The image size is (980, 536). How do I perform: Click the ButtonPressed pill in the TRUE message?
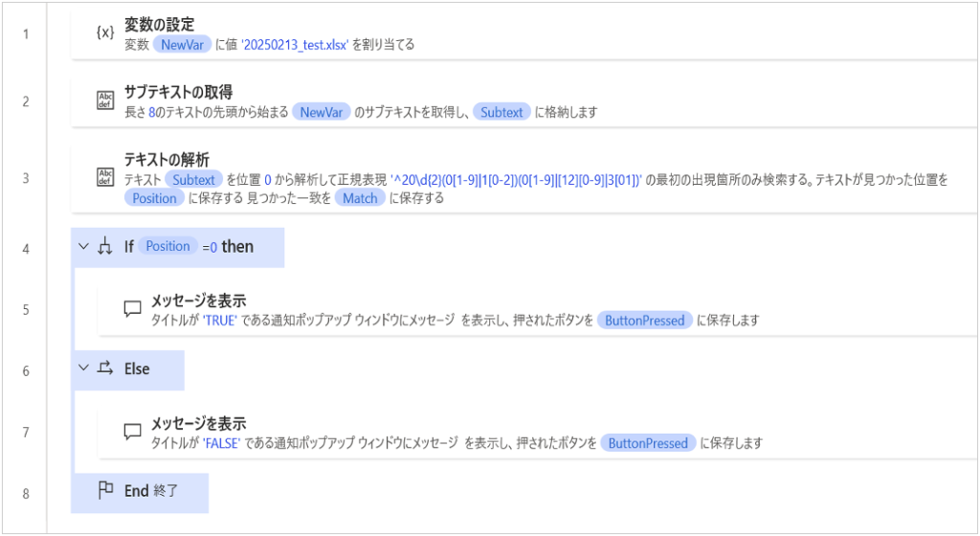[x=646, y=321]
